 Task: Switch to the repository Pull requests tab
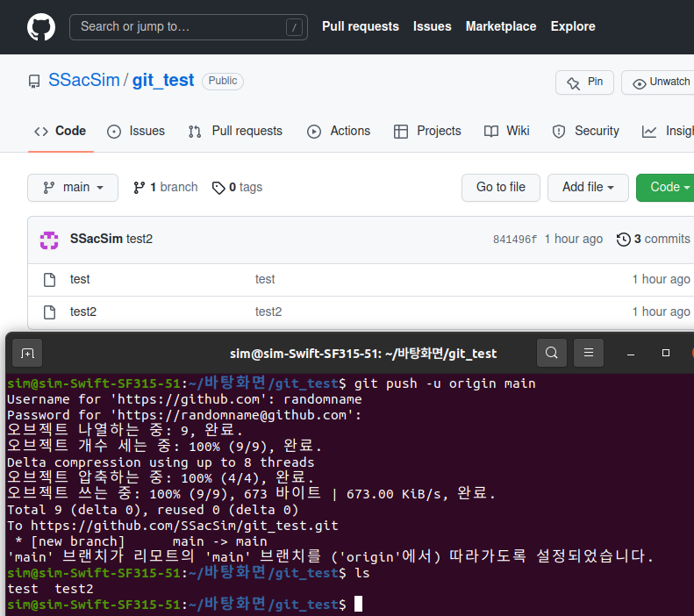click(235, 131)
